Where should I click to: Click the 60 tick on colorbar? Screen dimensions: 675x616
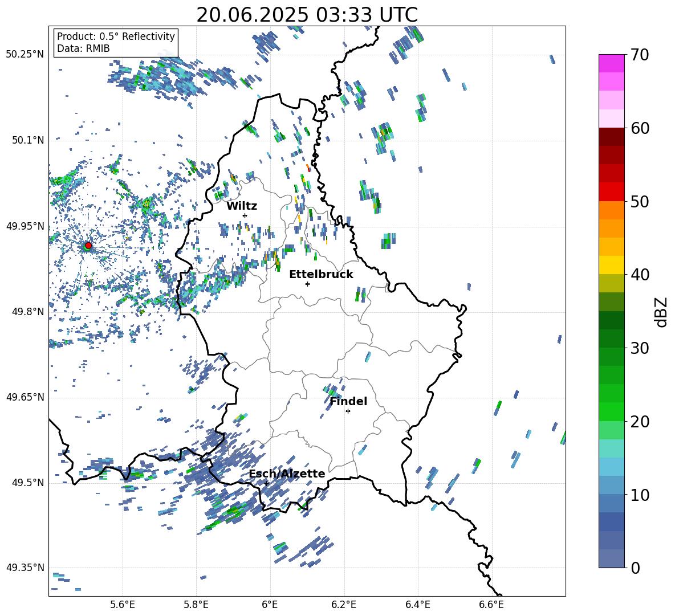(640, 128)
